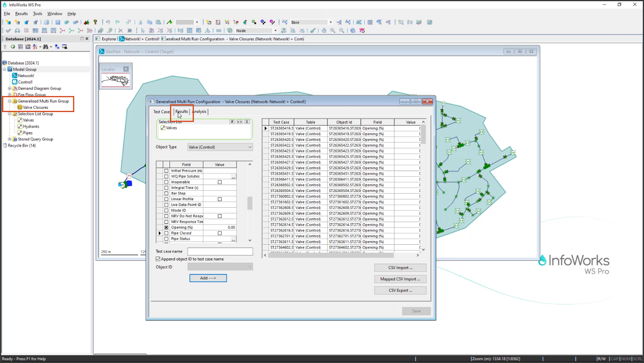Toggle the Pipe Closed value checkbox
This screenshot has height=363, width=644.
click(219, 233)
